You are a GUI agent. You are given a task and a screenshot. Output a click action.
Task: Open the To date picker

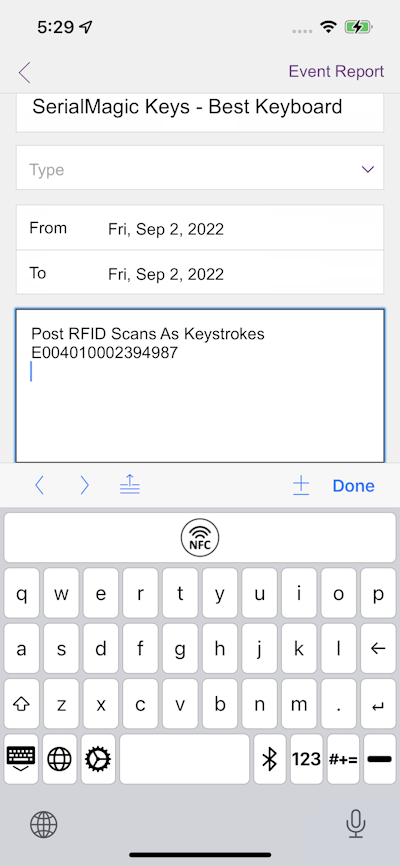pos(200,273)
